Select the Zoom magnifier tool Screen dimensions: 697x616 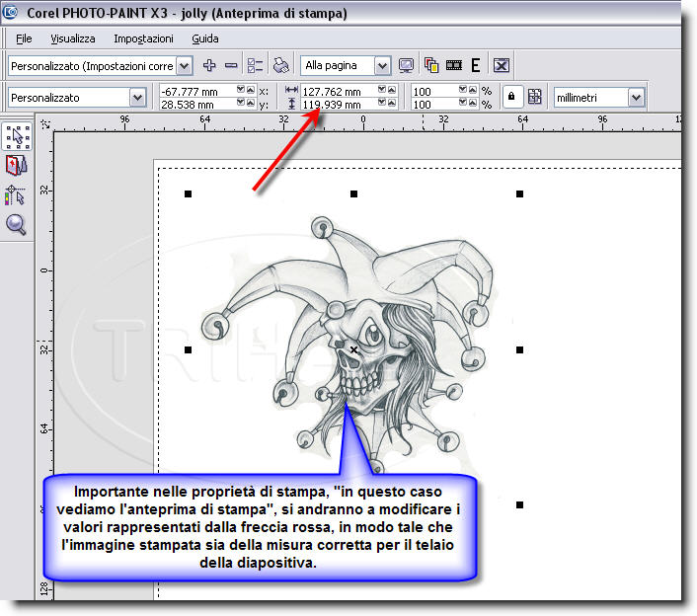coord(16,224)
